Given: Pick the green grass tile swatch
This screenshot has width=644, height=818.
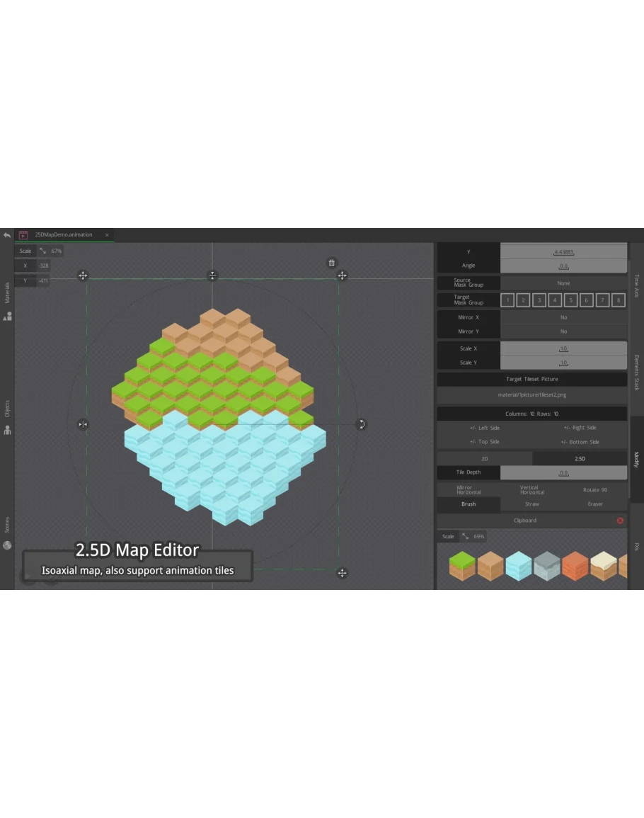Looking at the screenshot, I should click(462, 565).
